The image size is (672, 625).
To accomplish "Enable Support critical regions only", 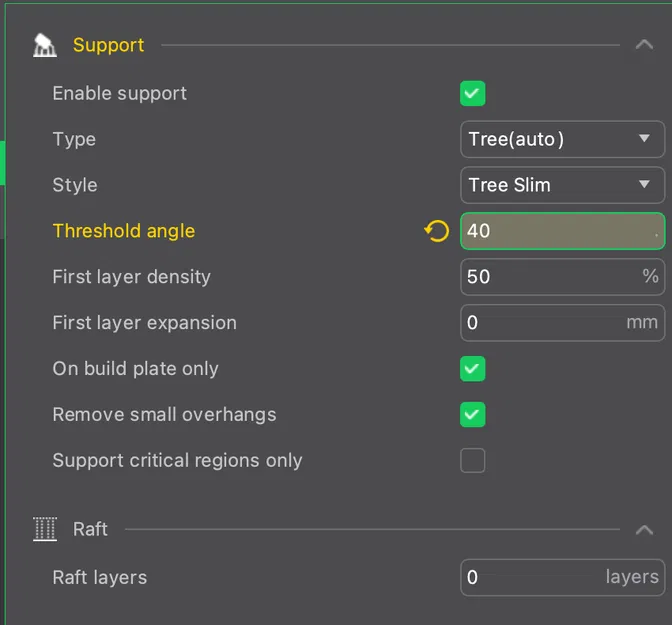I will (x=472, y=460).
